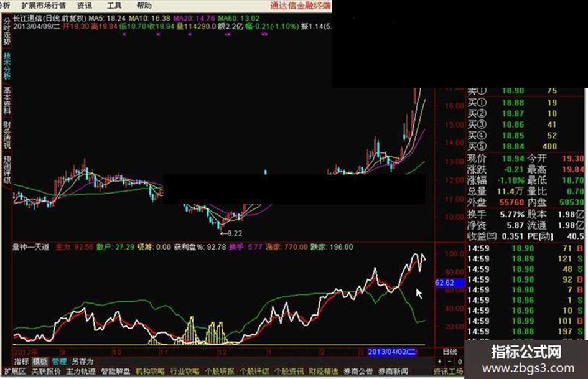
Task: Click the 跌家: 196.00 value
Action: point(332,247)
